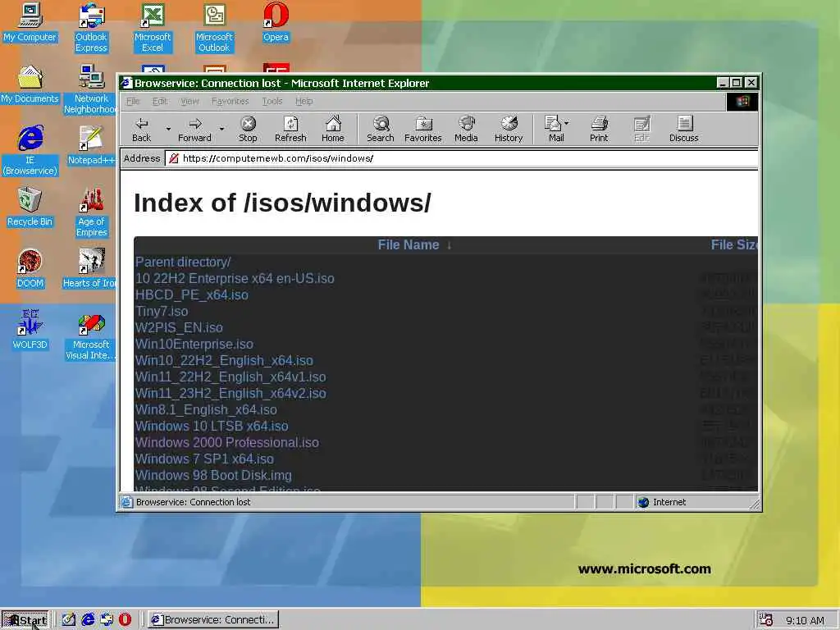Click the Internet Explorer quick launch icon

pyautogui.click(x=88, y=620)
